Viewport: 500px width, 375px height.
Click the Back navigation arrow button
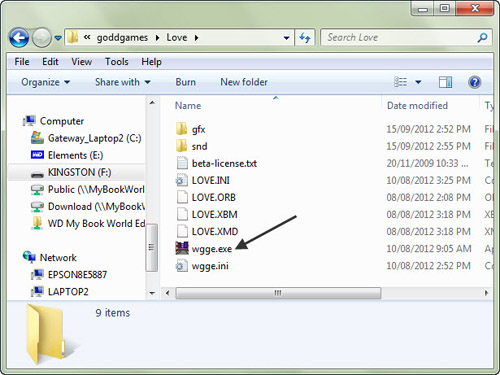pos(19,38)
